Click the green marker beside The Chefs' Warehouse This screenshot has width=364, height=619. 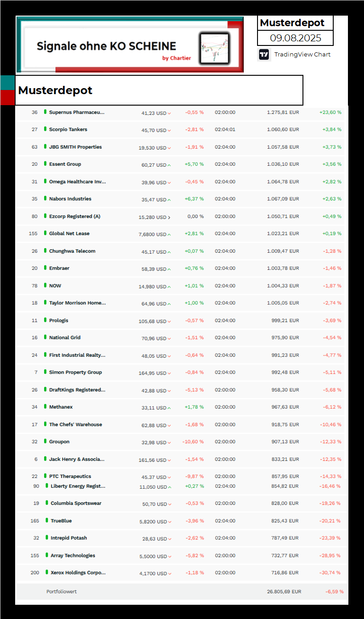coord(45,424)
